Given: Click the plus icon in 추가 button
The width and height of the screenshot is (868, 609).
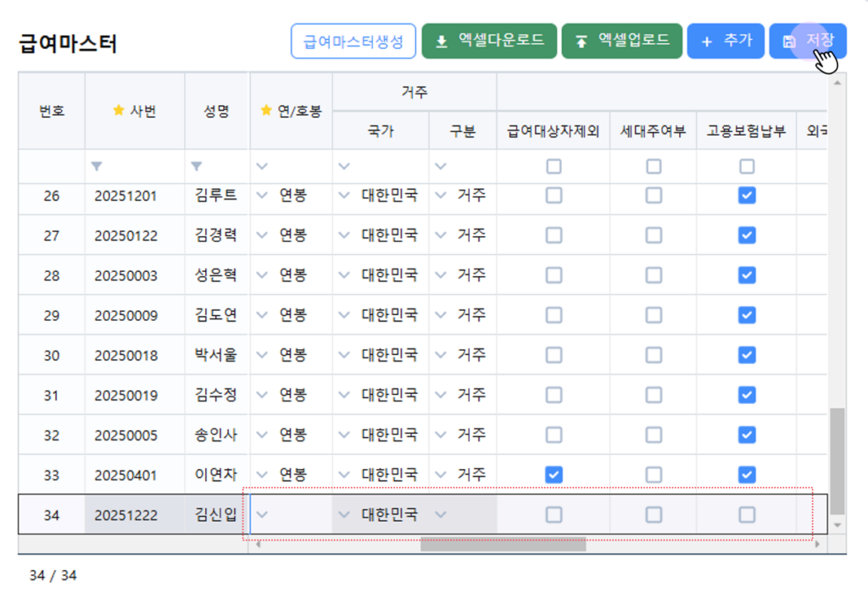Looking at the screenshot, I should [x=707, y=41].
